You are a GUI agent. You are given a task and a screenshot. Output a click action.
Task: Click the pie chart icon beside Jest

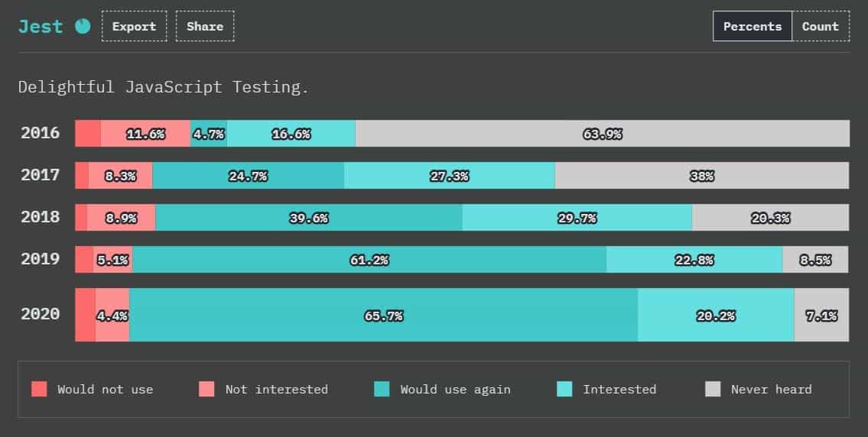(83, 26)
